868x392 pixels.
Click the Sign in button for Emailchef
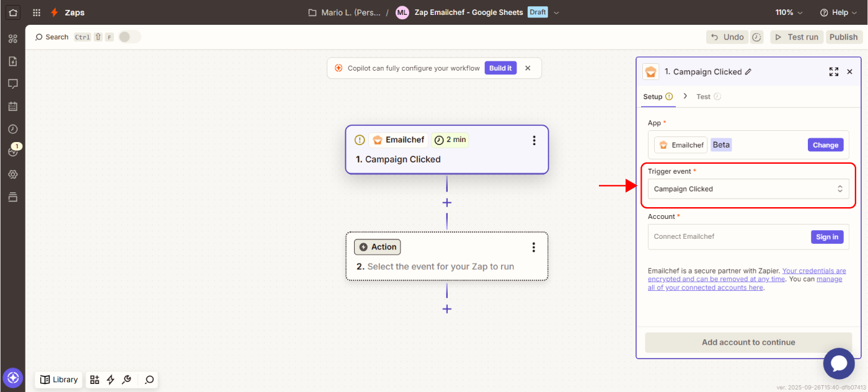(826, 237)
